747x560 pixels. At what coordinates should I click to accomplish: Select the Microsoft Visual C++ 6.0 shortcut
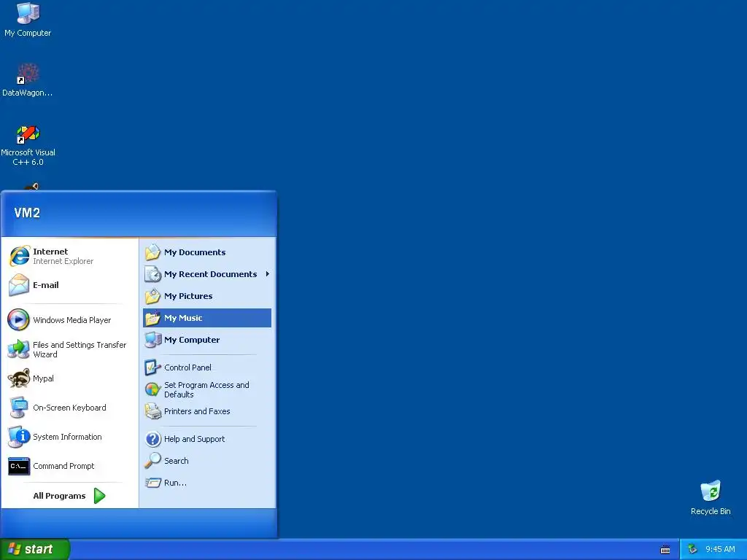point(28,145)
